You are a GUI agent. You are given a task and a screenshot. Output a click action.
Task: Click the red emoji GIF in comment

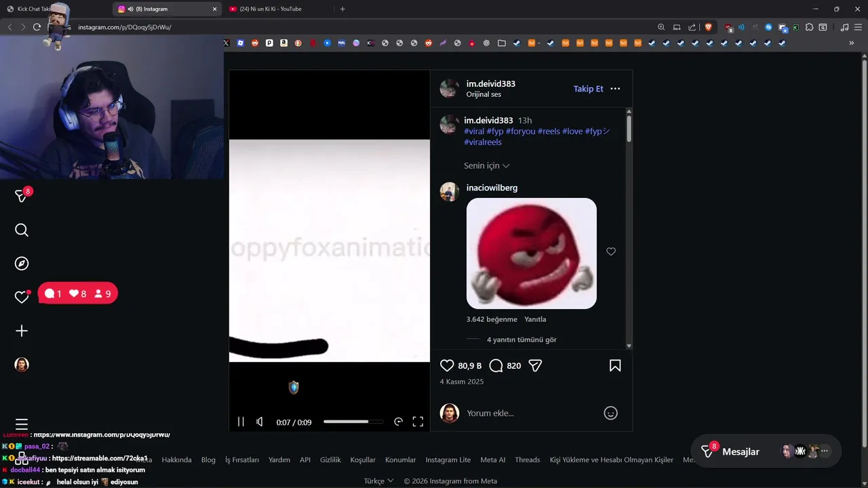pyautogui.click(x=532, y=253)
